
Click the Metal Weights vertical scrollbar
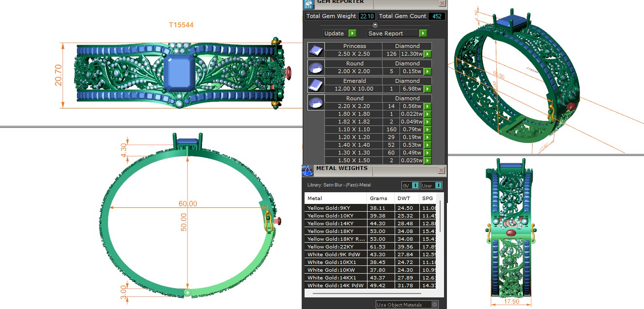point(440,216)
